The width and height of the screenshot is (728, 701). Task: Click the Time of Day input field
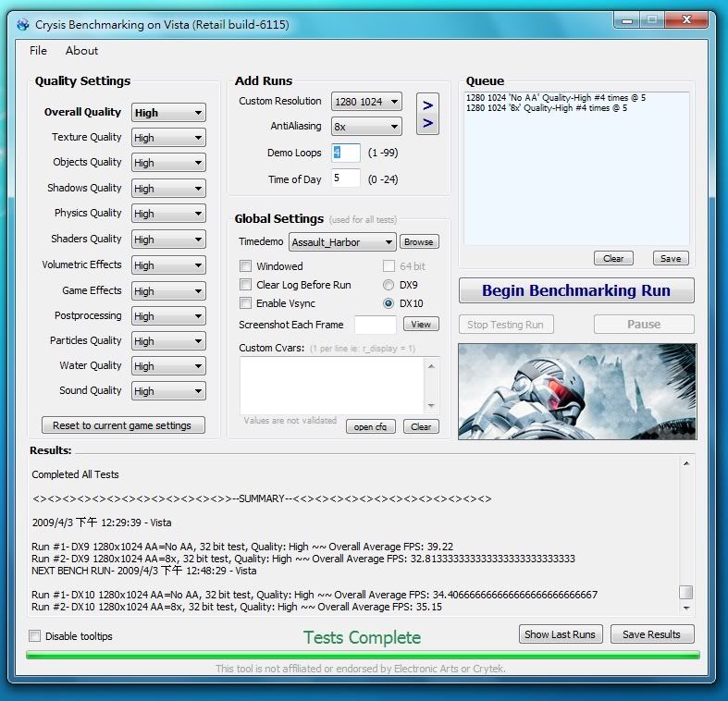click(346, 178)
